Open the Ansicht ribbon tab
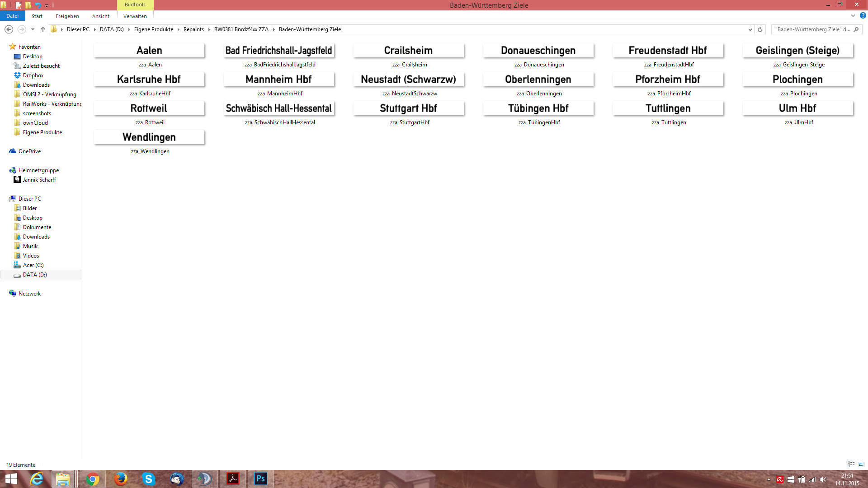This screenshot has width=868, height=488. click(x=100, y=16)
